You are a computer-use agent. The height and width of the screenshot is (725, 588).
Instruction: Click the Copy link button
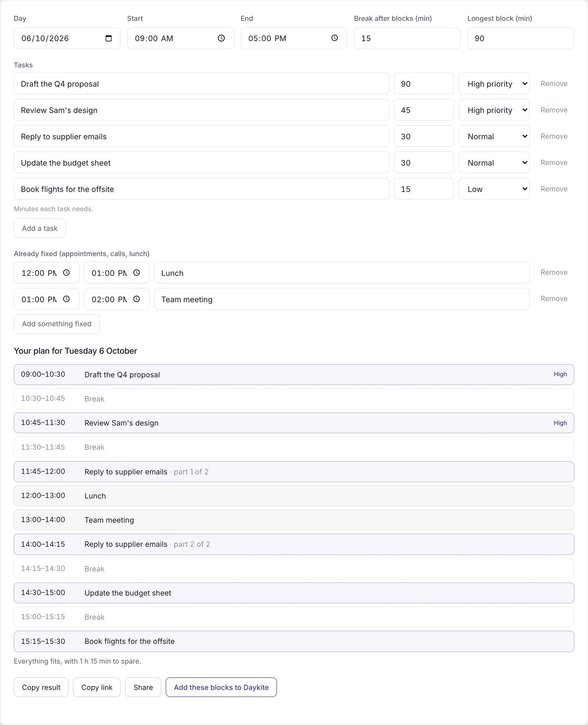point(97,687)
